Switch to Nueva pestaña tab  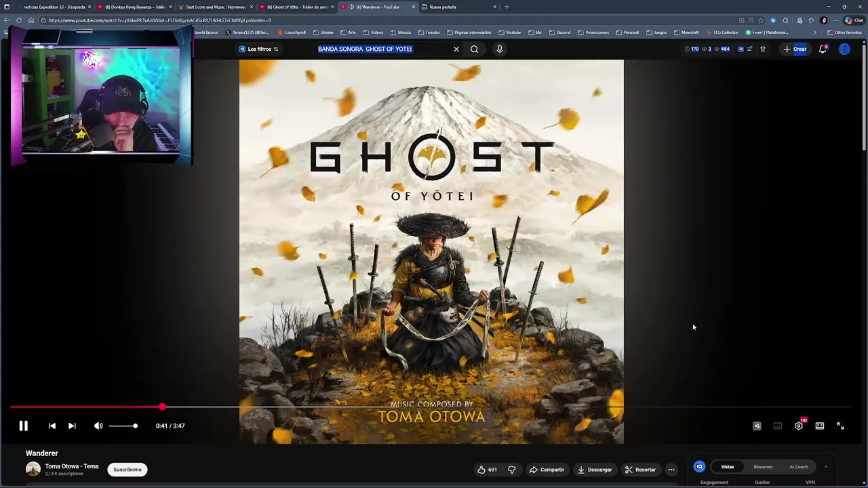click(x=458, y=7)
